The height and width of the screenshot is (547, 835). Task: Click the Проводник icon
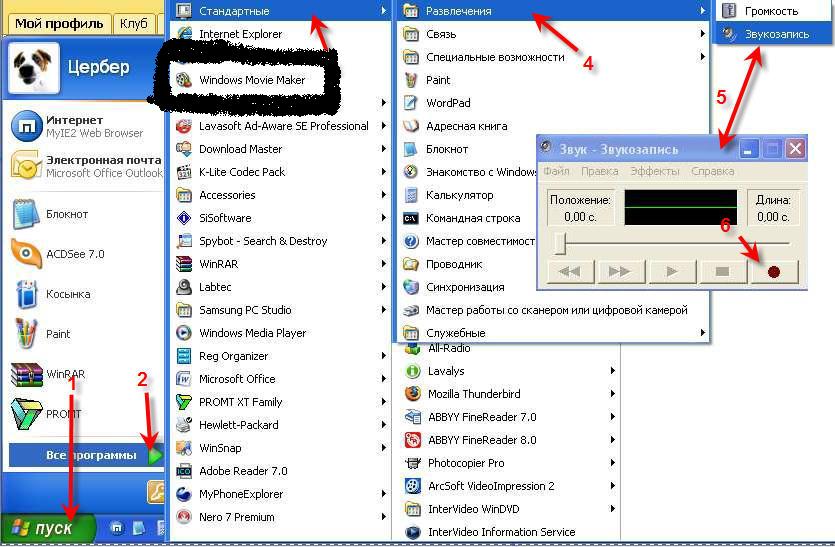click(411, 264)
